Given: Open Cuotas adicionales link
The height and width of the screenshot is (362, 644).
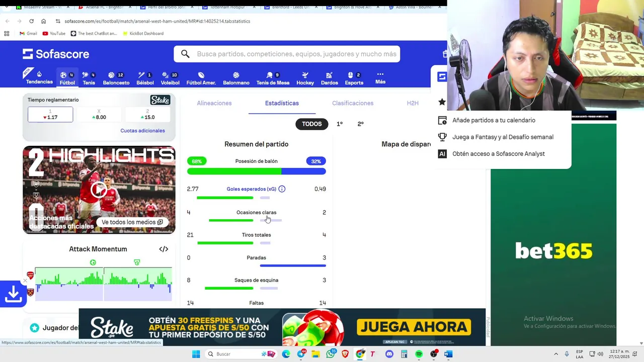Looking at the screenshot, I should [142, 131].
